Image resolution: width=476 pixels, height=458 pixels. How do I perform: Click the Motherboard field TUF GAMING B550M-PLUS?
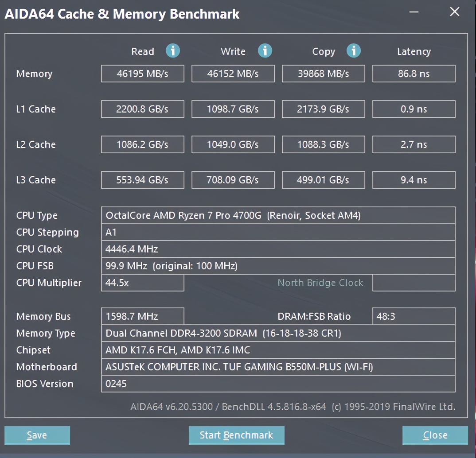(278, 367)
